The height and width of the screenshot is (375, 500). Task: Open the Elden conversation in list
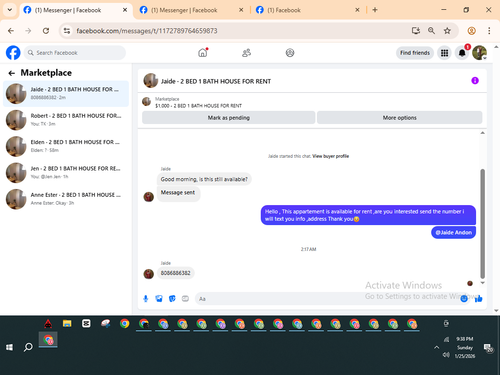point(66,146)
